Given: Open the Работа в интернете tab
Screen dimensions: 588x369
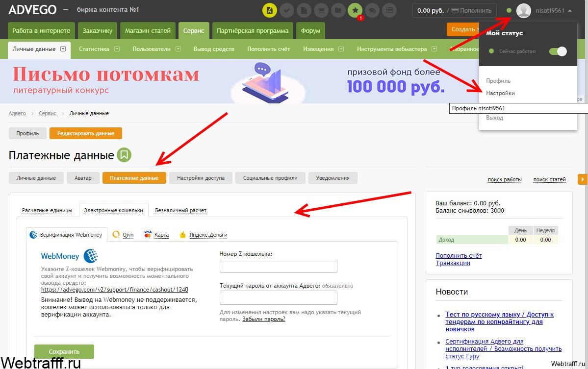Looking at the screenshot, I should point(41,31).
